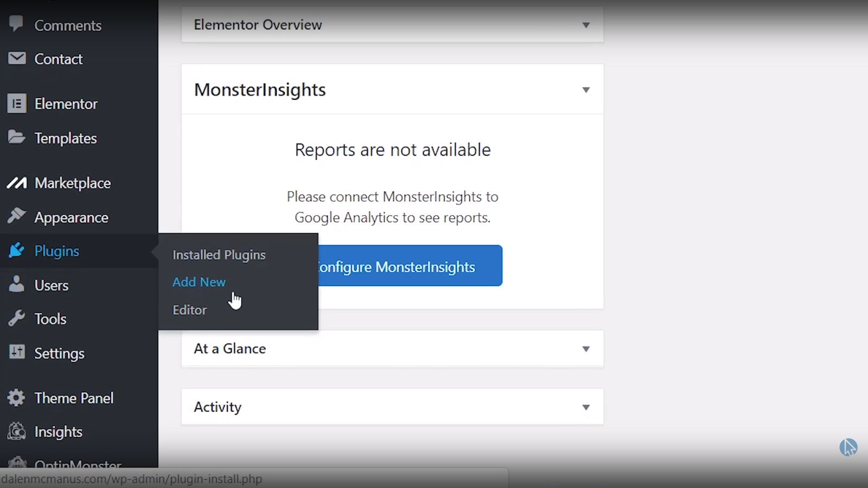Viewport: 868px width, 488px height.
Task: Collapse the MonsterInsights panel arrow
Action: (x=586, y=89)
